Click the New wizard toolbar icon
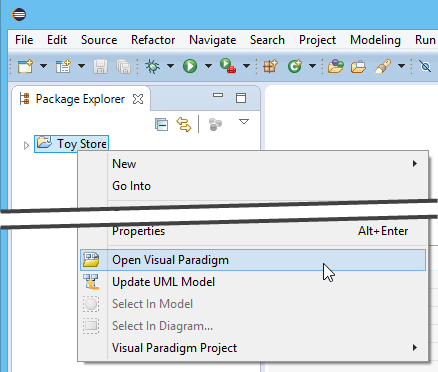 coord(25,66)
